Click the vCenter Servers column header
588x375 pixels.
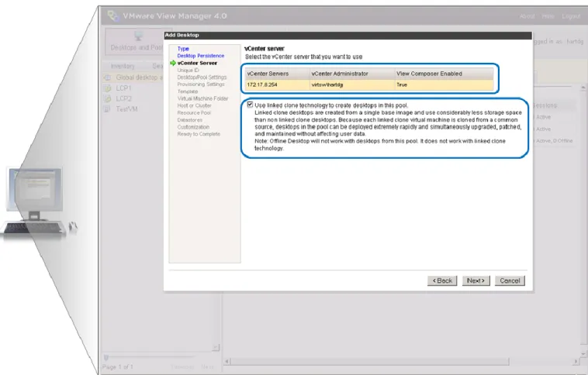(x=278, y=74)
